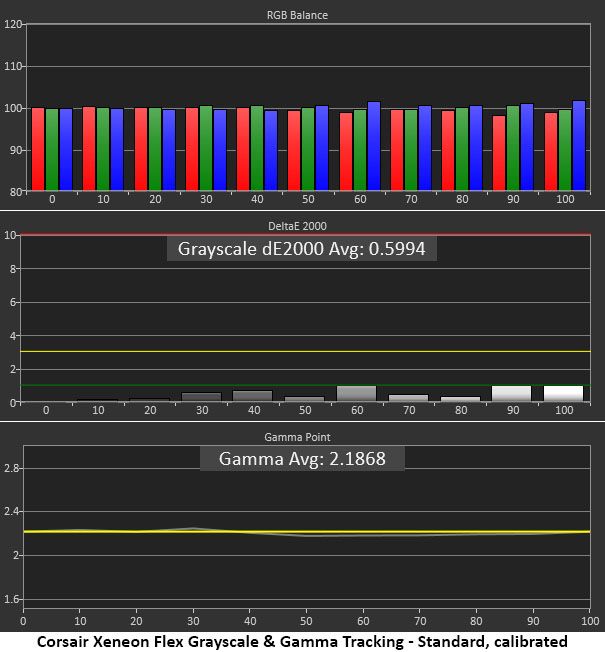Click the green bar at 30 in RGB Balance

pyautogui.click(x=206, y=148)
